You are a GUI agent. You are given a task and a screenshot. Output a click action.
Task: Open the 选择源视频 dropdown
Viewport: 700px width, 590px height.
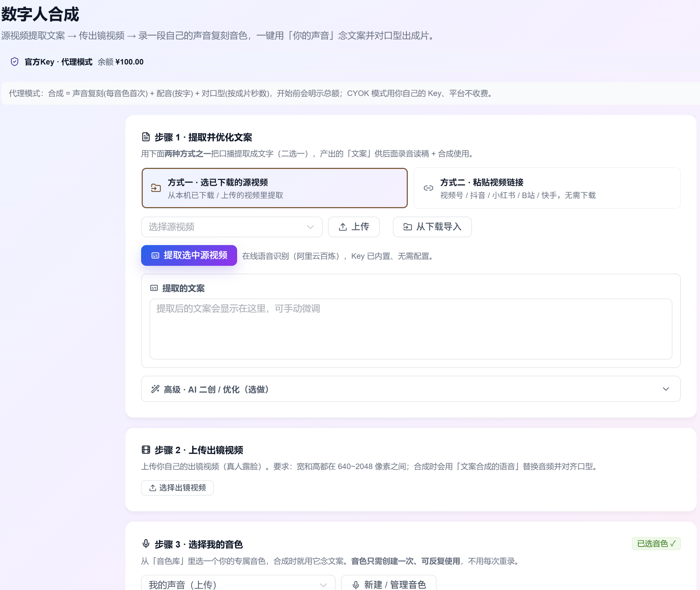[x=232, y=227]
